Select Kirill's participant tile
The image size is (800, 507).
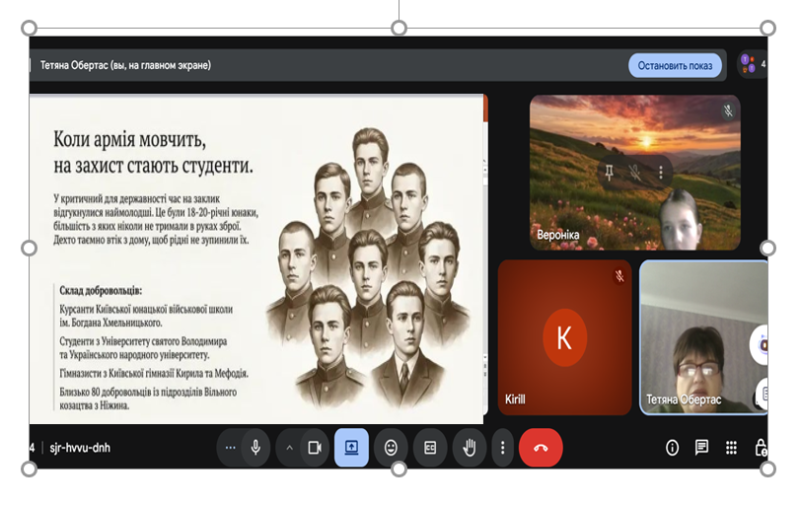[564, 338]
